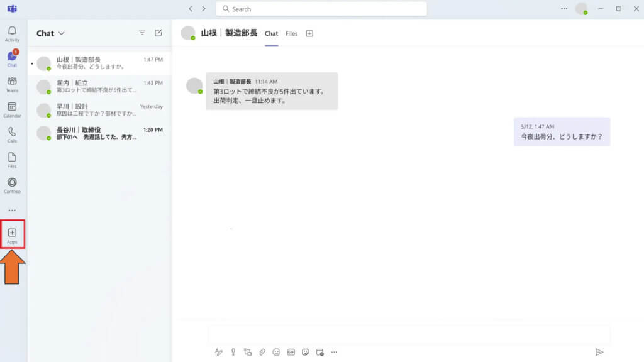Open more messaging options

point(335,353)
